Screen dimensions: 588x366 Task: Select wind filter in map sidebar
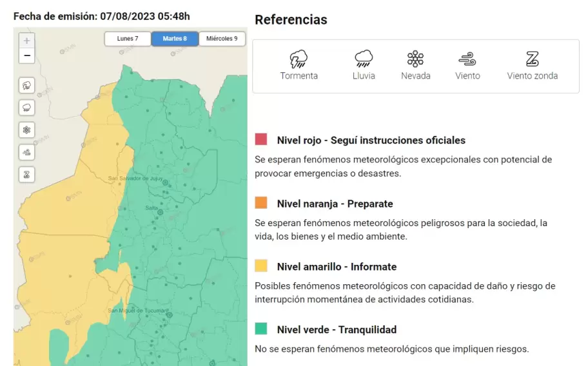point(26,153)
